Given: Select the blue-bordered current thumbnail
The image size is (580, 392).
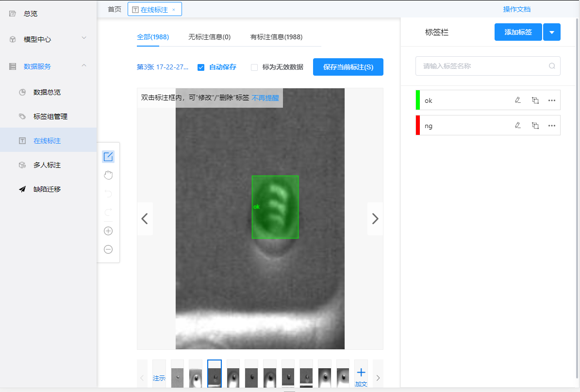Looking at the screenshot, I should (x=215, y=374).
